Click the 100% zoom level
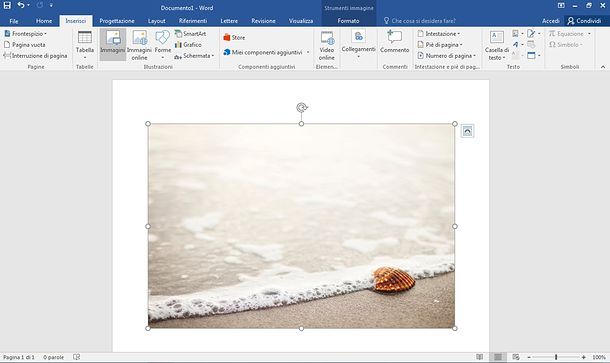The width and height of the screenshot is (610, 363). [x=599, y=357]
